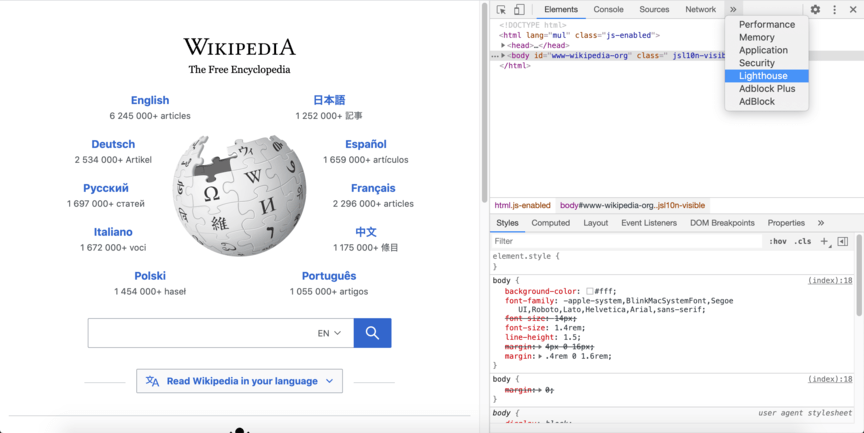Switch to the Console tab

click(608, 9)
